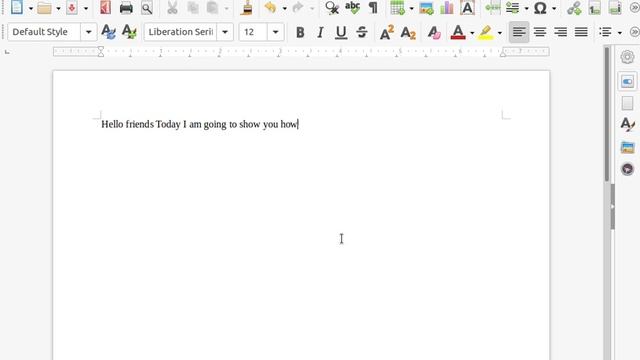This screenshot has height=360, width=640.
Task: Open the sidebar Page deck
Action: point(627,103)
